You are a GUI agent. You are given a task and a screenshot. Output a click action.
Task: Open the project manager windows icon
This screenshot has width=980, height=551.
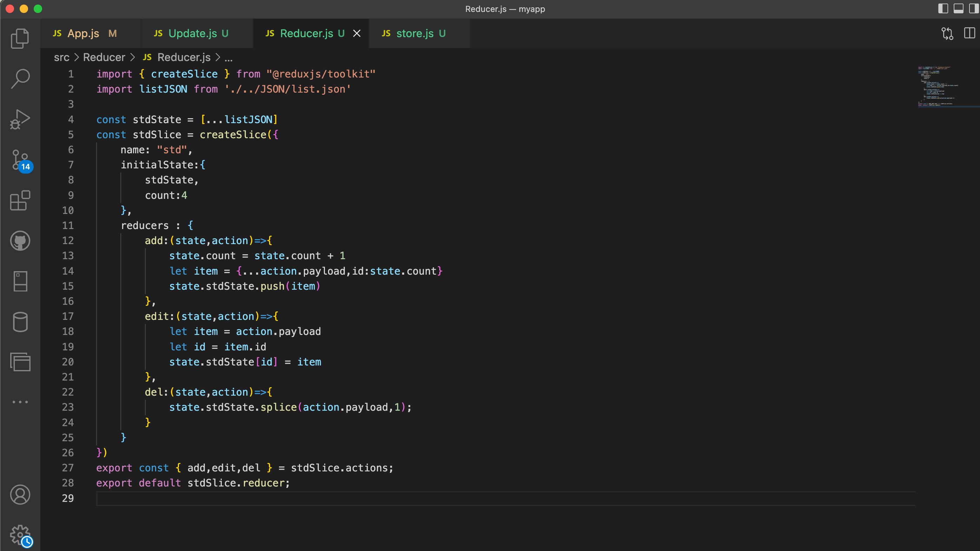tap(20, 362)
